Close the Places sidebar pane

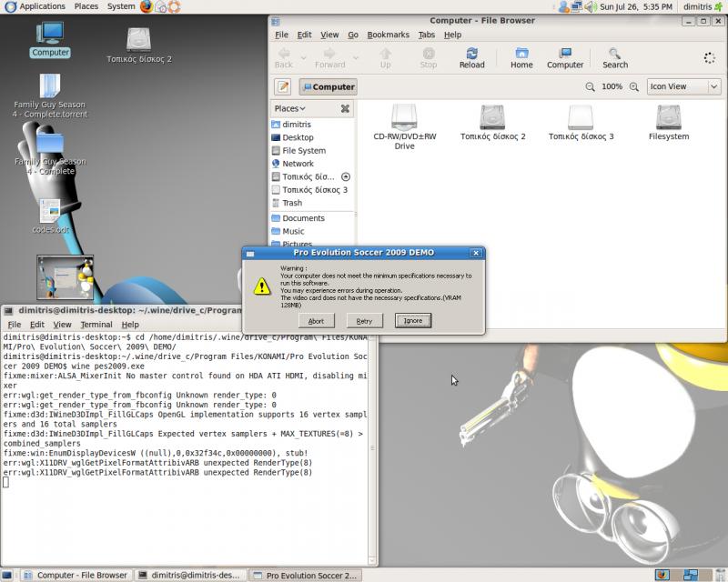coord(345,108)
